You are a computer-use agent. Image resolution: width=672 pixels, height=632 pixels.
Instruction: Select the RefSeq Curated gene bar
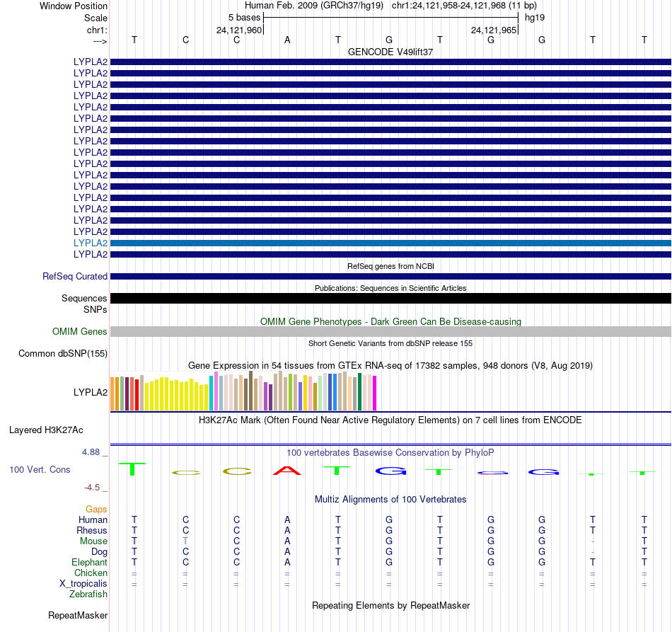click(x=390, y=277)
